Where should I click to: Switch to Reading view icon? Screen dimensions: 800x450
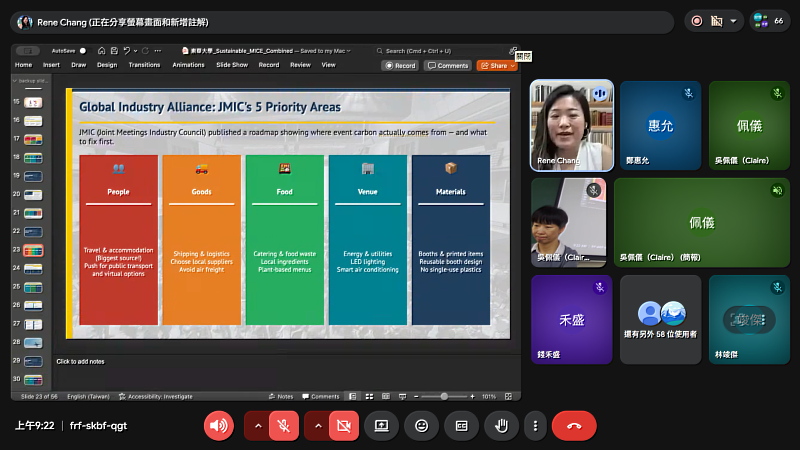386,396
